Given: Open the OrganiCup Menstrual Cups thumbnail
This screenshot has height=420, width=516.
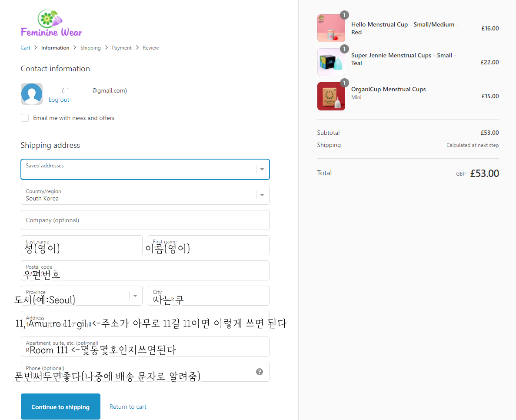Looking at the screenshot, I should click(x=331, y=96).
